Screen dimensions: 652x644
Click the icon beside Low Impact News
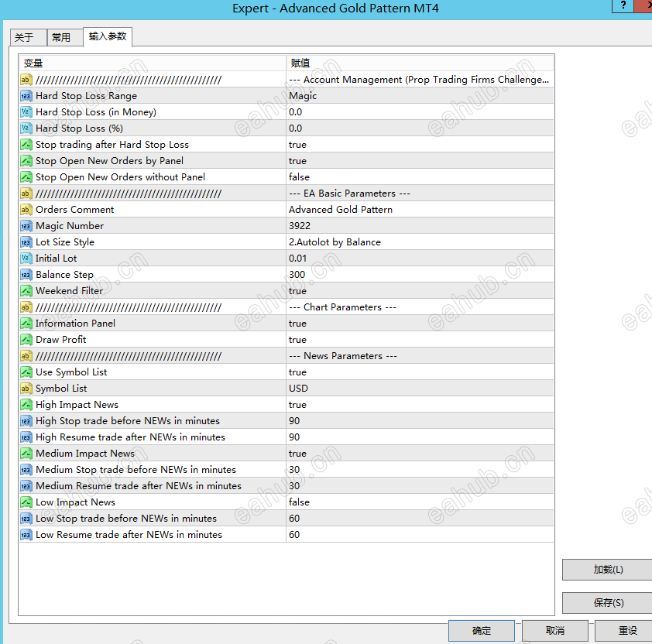click(26, 502)
